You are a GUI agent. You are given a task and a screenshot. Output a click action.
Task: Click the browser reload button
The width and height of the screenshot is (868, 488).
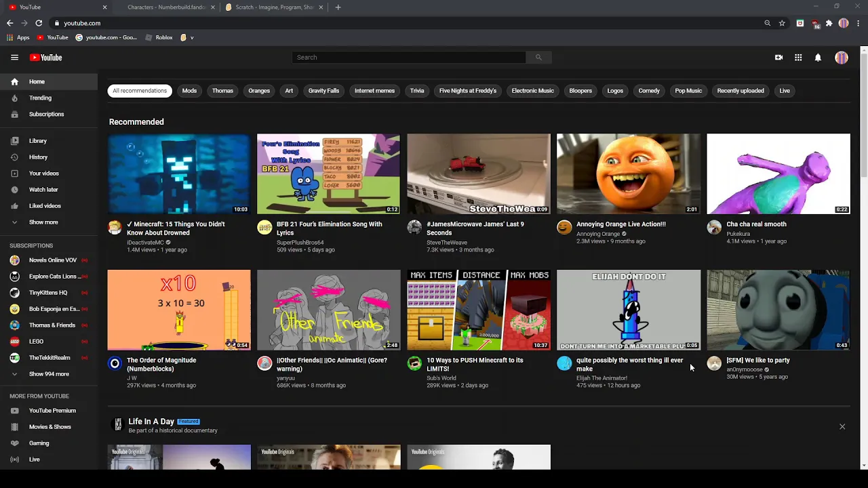coord(39,23)
